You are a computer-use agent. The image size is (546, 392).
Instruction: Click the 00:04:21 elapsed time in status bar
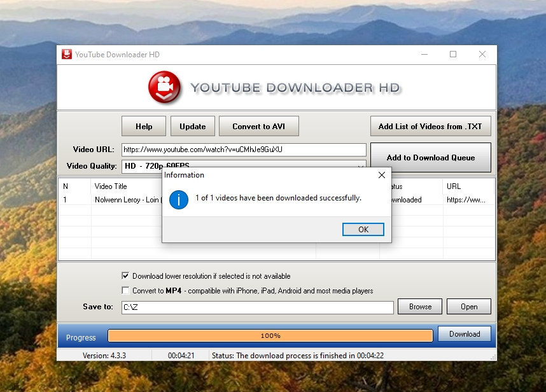pos(181,356)
